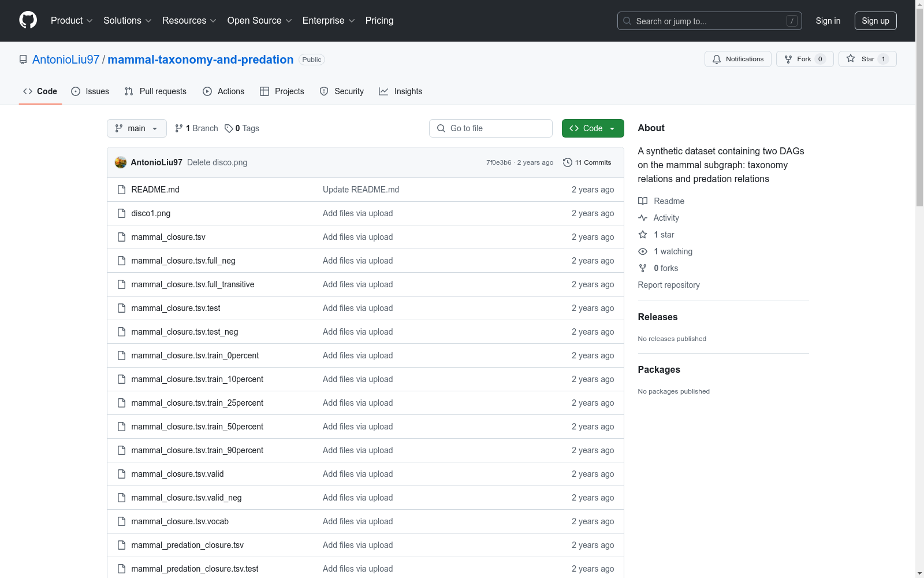Click the file icon for mammal_closure.tsv.valid

121,474
